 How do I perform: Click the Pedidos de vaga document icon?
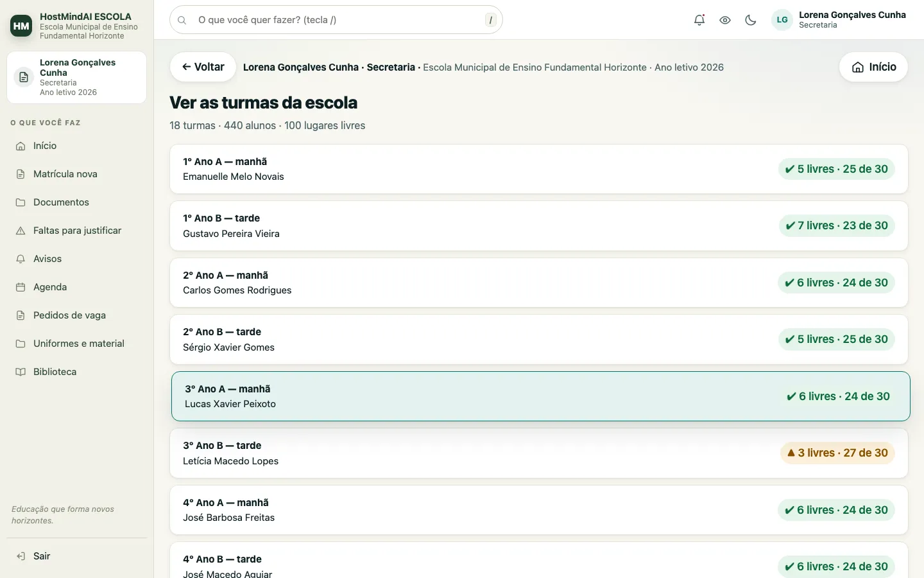(x=21, y=315)
